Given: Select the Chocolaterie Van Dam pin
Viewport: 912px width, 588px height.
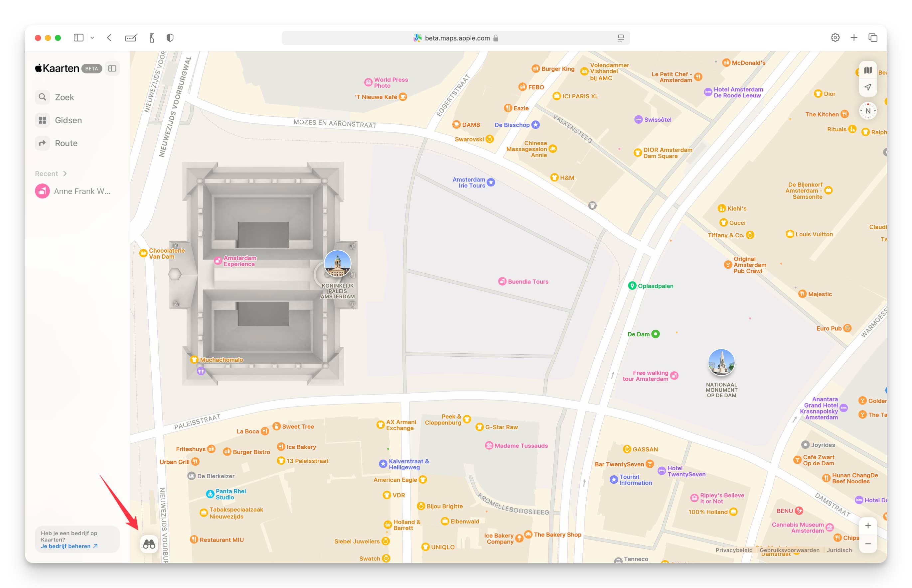Looking at the screenshot, I should pyautogui.click(x=143, y=253).
